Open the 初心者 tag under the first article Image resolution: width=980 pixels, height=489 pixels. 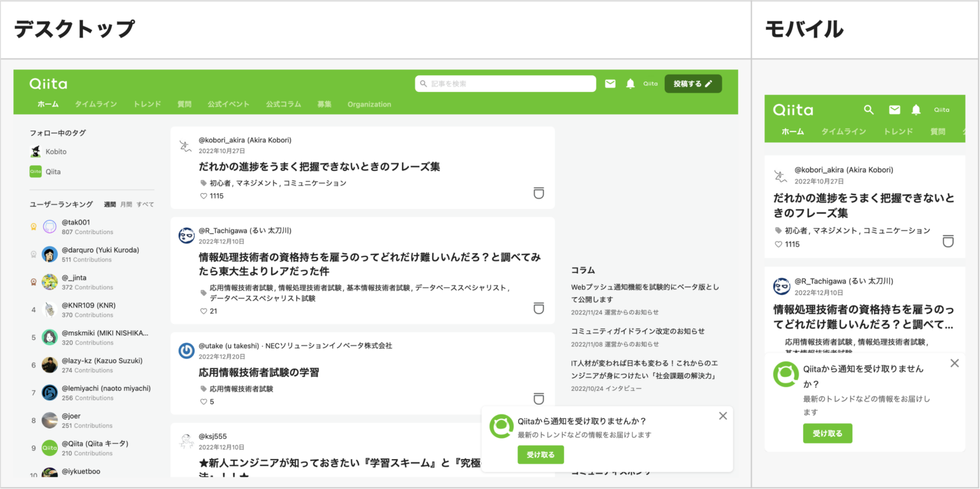[x=219, y=182]
